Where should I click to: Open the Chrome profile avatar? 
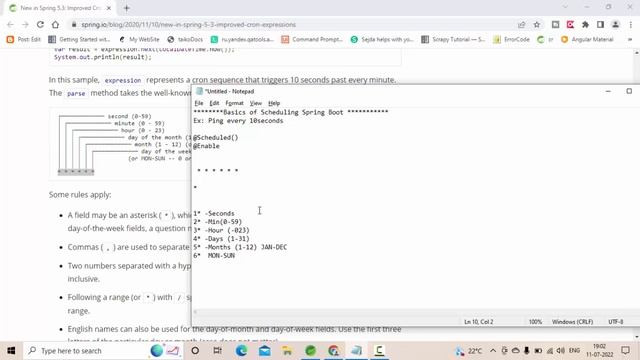(x=616, y=24)
